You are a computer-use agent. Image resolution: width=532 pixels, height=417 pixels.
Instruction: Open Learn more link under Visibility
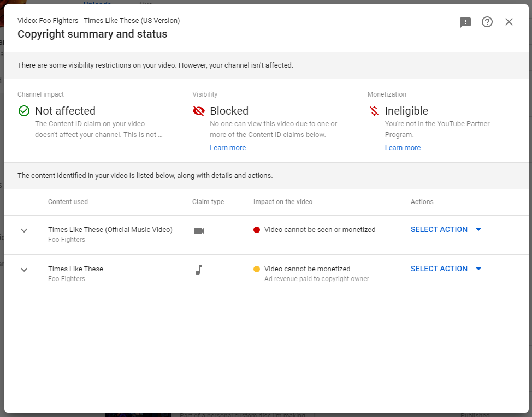[228, 148]
